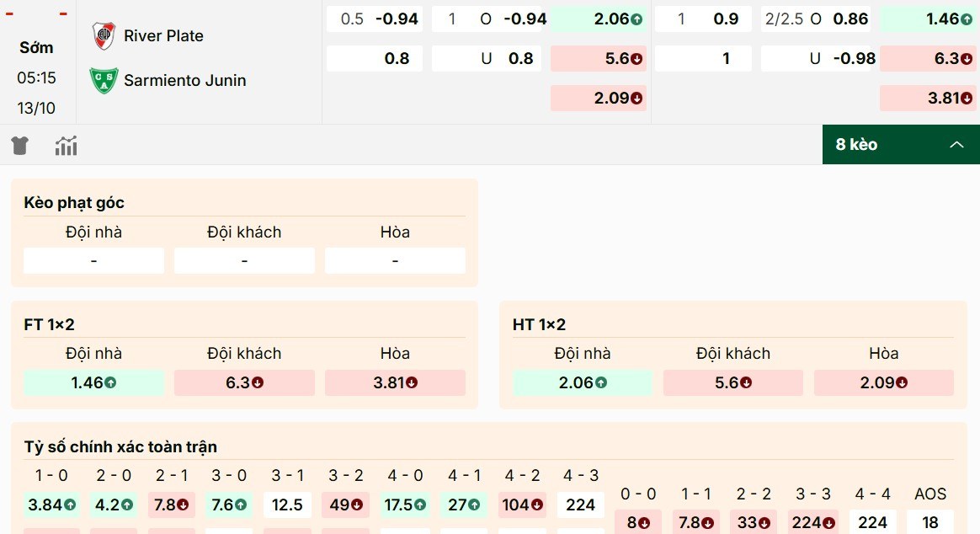Pick correct score 1-0 at 3.84

[x=51, y=505]
